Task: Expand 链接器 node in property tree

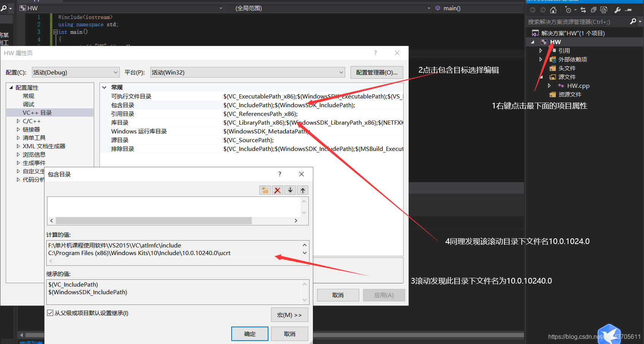Action: (18, 130)
